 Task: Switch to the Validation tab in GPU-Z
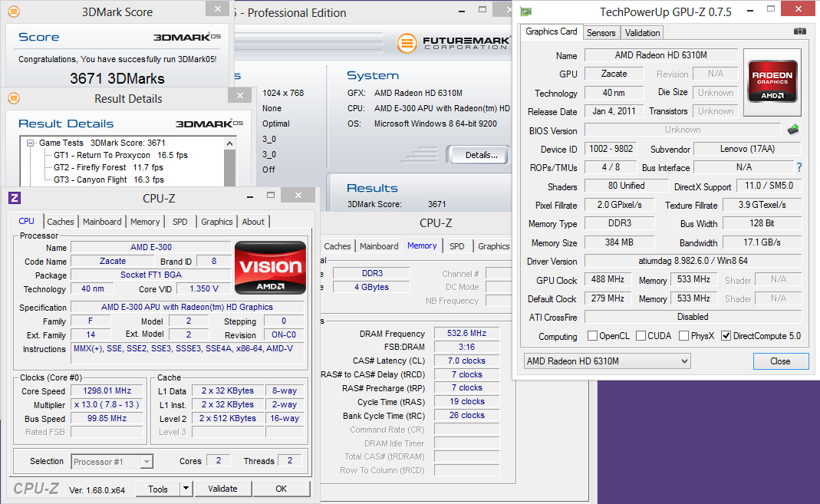642,32
